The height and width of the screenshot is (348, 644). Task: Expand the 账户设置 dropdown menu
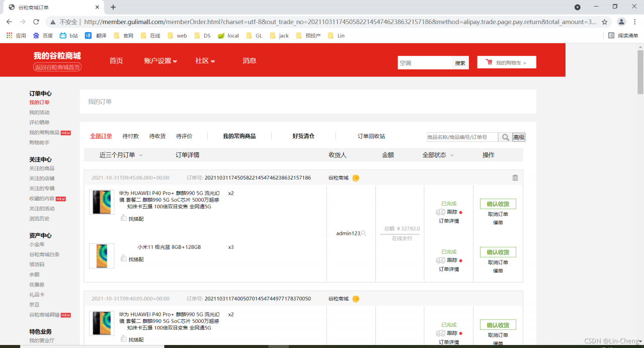tap(160, 61)
